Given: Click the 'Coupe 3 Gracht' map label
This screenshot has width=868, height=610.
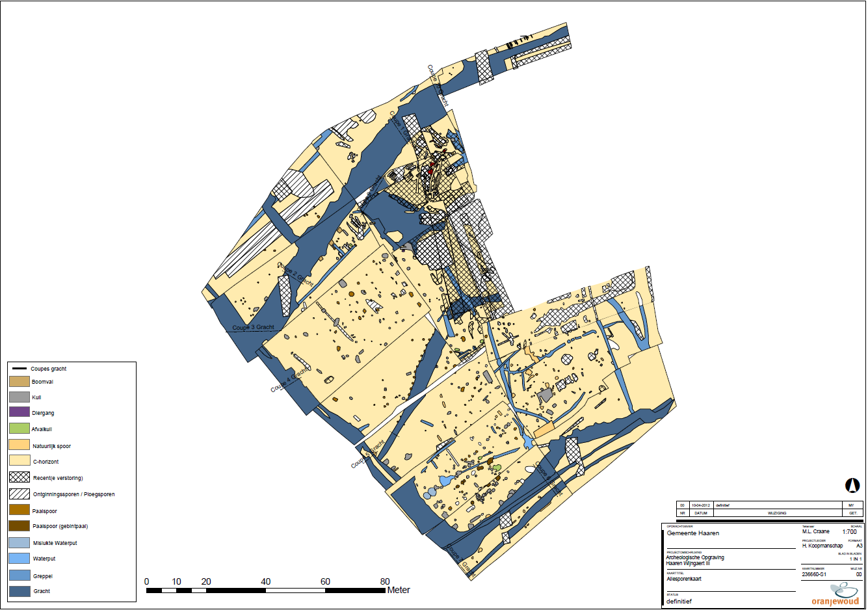Looking at the screenshot, I should 254,328.
